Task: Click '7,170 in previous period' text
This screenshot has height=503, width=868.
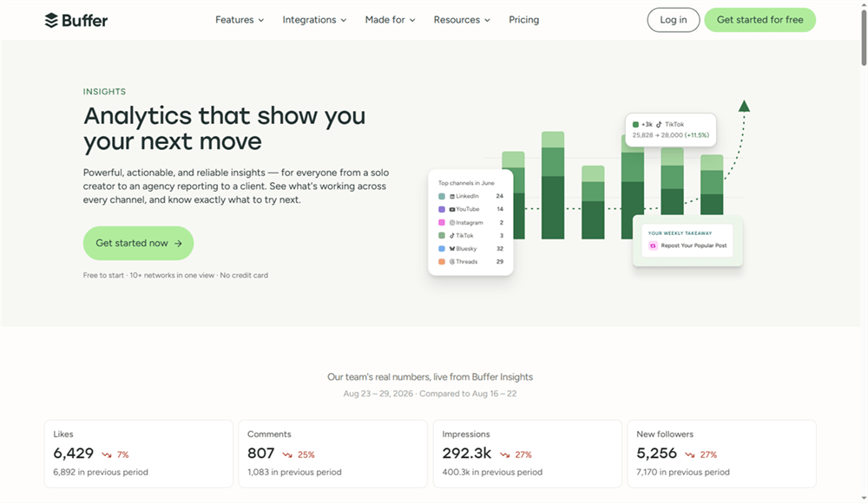Action: click(x=683, y=472)
